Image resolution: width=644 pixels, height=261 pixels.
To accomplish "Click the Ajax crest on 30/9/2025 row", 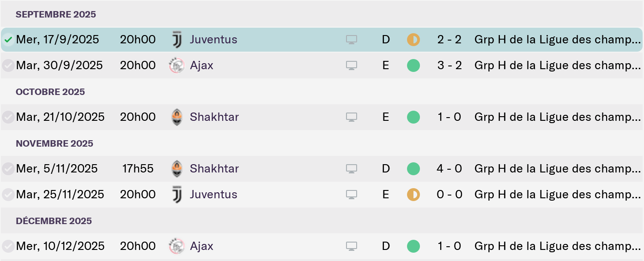I will (x=177, y=65).
